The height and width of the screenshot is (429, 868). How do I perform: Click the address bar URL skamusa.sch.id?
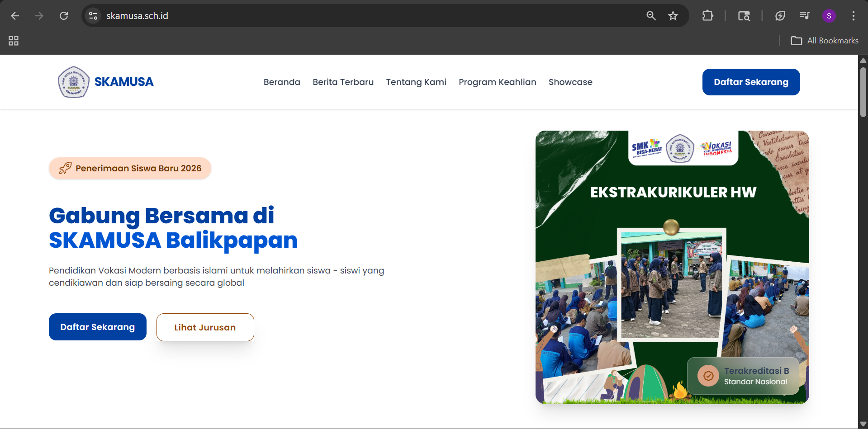coord(138,16)
